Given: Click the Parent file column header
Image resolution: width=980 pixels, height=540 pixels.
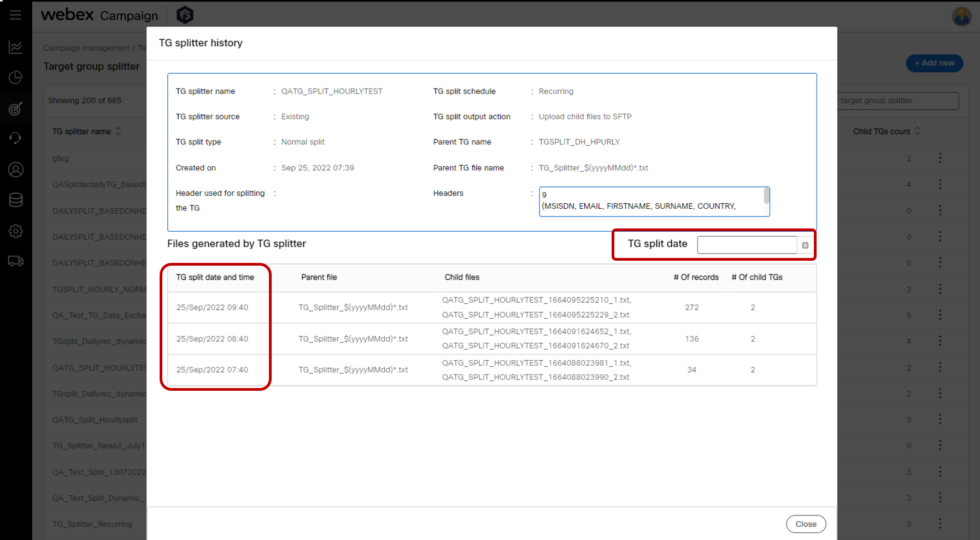Looking at the screenshot, I should [319, 277].
